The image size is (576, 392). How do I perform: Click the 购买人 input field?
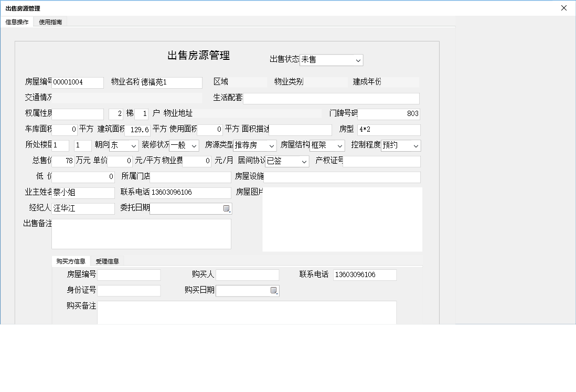click(247, 275)
